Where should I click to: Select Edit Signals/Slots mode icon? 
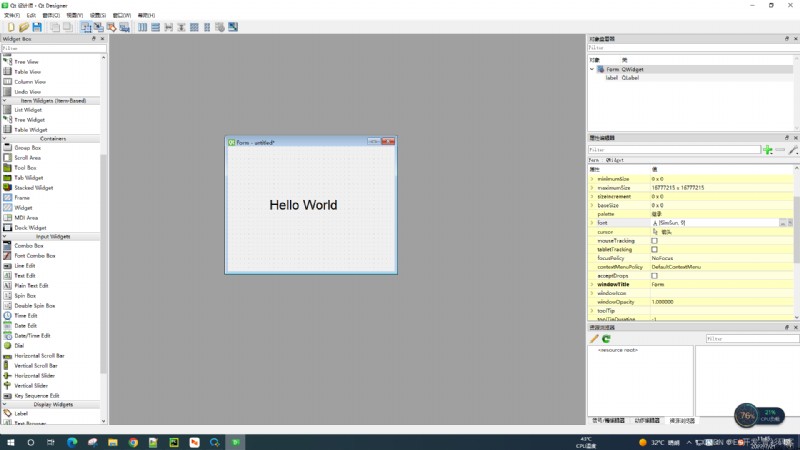(98, 27)
